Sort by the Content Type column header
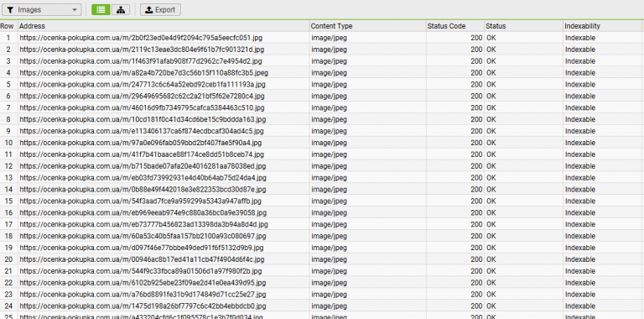Image resolution: width=644 pixels, height=319 pixels. click(x=367, y=26)
